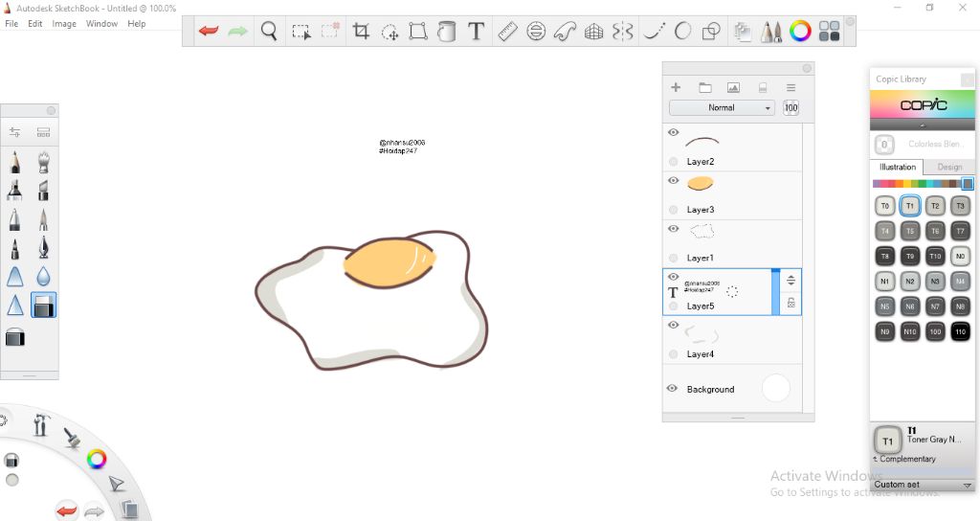Click the Redo green arrow in toolbar

[x=237, y=31]
